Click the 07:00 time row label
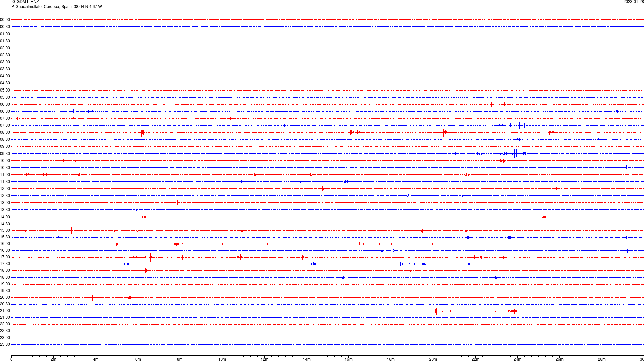The image size is (644, 362). [5, 118]
